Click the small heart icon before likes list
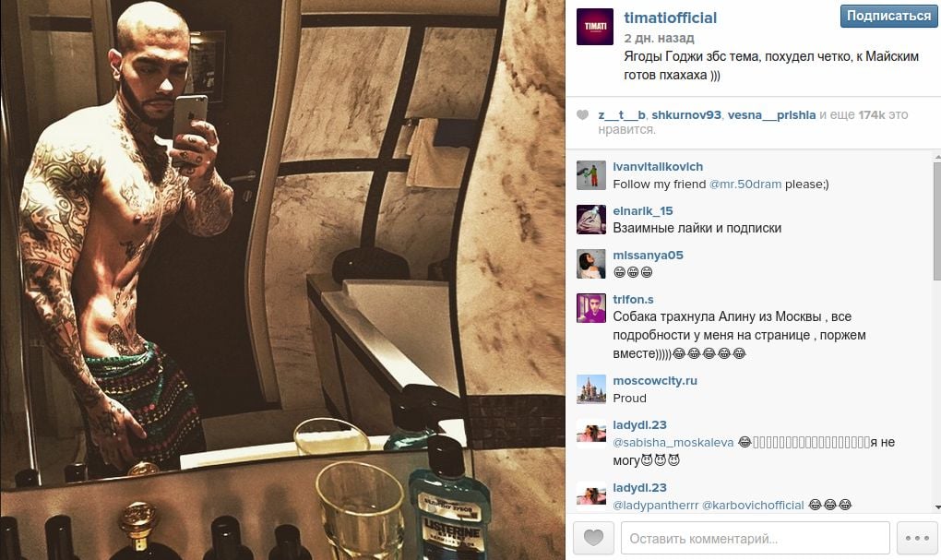Screen dimensions: 941x560 (582, 114)
